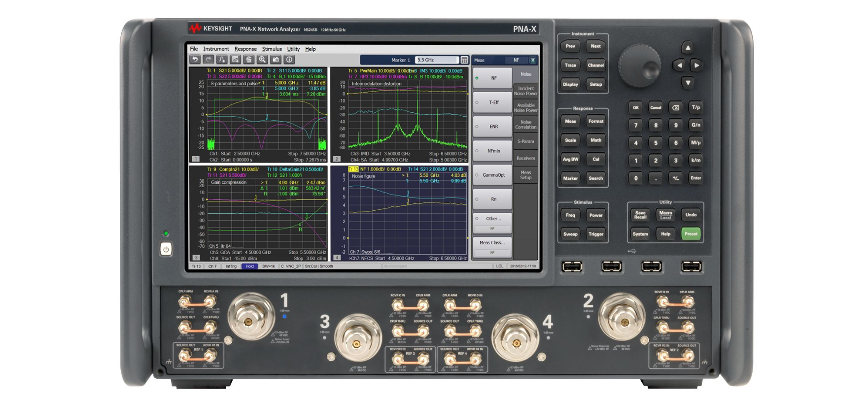The width and height of the screenshot is (868, 396).
Task: Select the T-Eff measurement radio option
Action: pyautogui.click(x=492, y=102)
